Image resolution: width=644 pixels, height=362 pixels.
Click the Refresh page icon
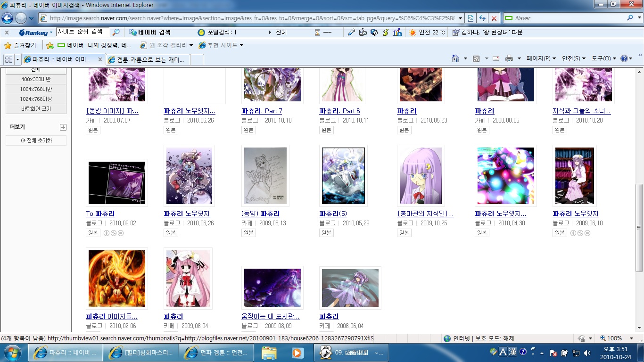click(x=482, y=18)
